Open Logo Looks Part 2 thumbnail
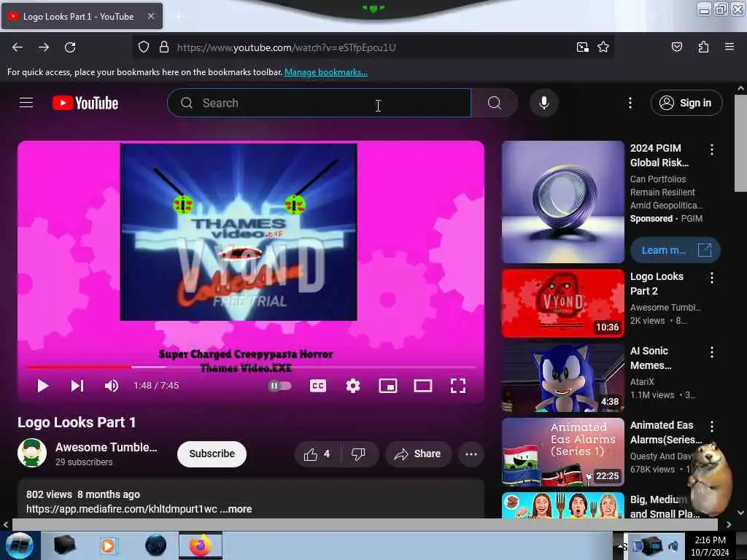 pyautogui.click(x=563, y=303)
